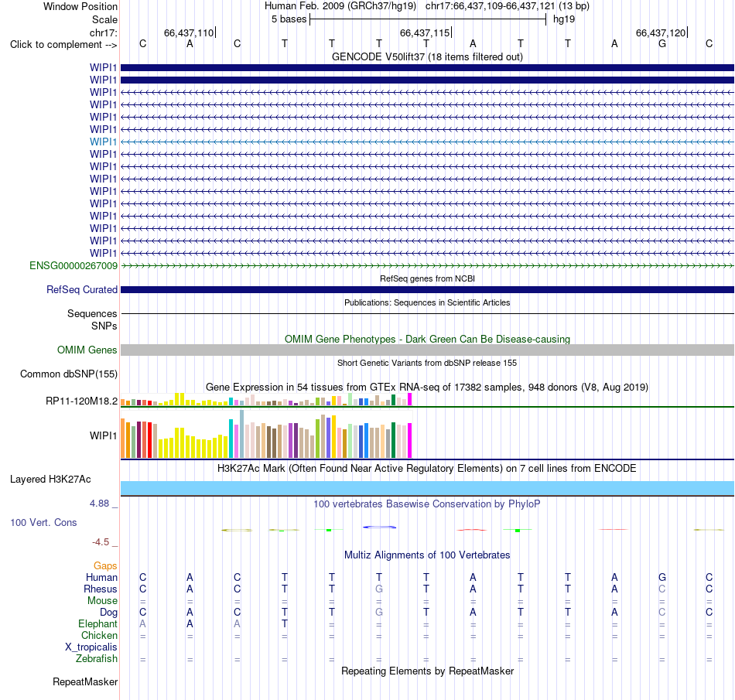Click the G mismatch in the Dog row
Viewport: 735px width, 700px height.
click(379, 613)
